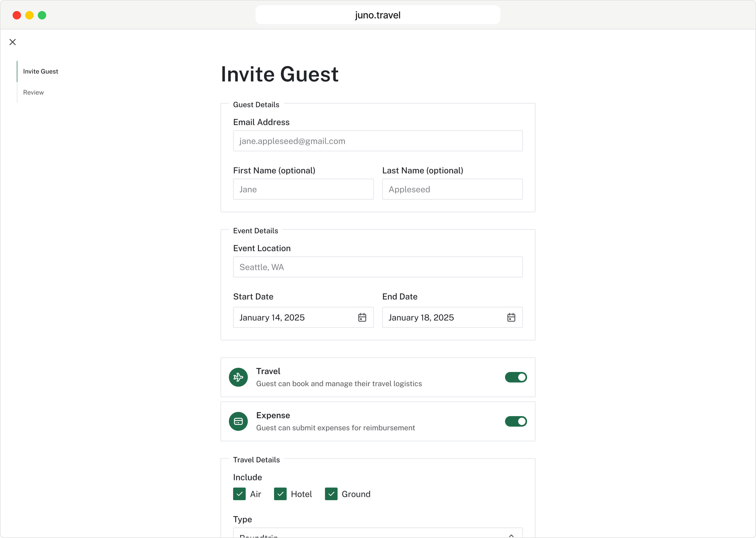This screenshot has height=538, width=756.
Task: Click the juno.travel address bar
Action: point(378,14)
